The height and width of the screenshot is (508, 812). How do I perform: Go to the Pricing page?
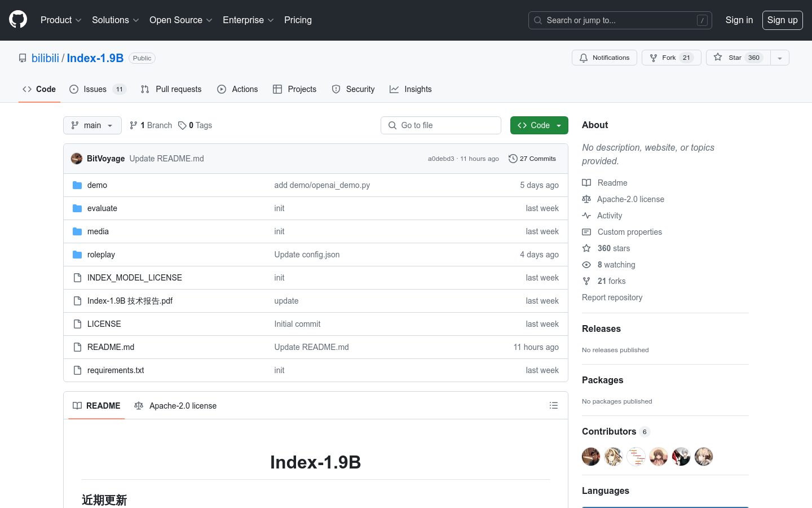(x=298, y=20)
